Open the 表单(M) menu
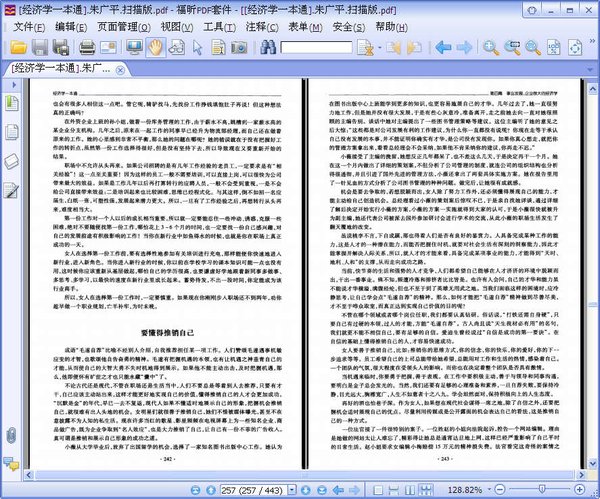This screenshot has height=499, width=600. pos(305,27)
